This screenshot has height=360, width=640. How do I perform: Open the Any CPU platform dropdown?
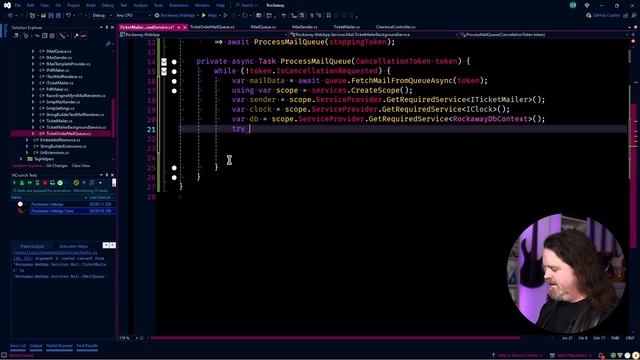(x=133, y=16)
